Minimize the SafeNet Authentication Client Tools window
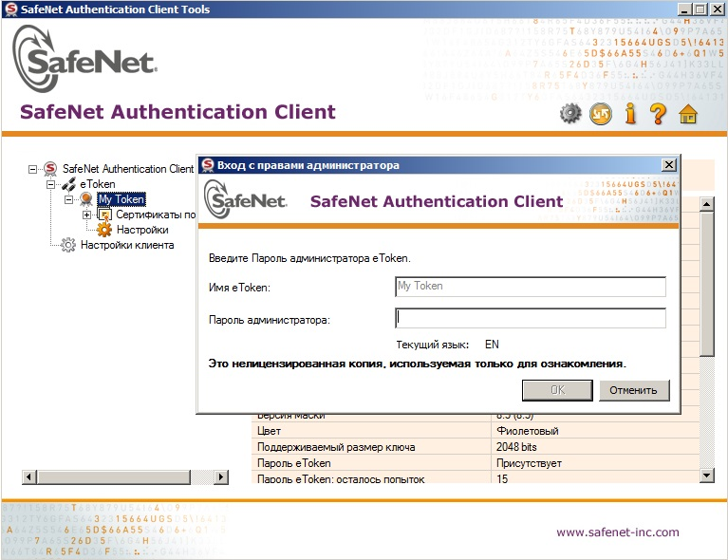Screen dimensions: 728x560 click(x=685, y=9)
